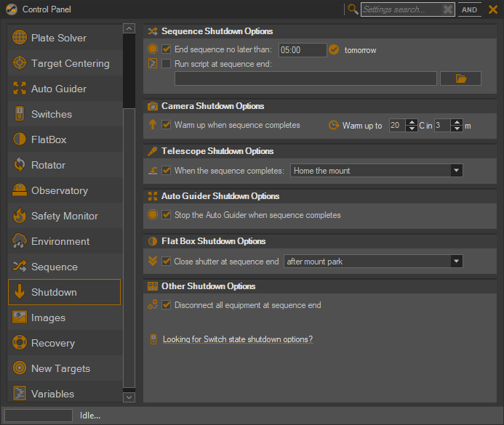
Task: Click the disconnect equipment plug icon
Action: [153, 304]
